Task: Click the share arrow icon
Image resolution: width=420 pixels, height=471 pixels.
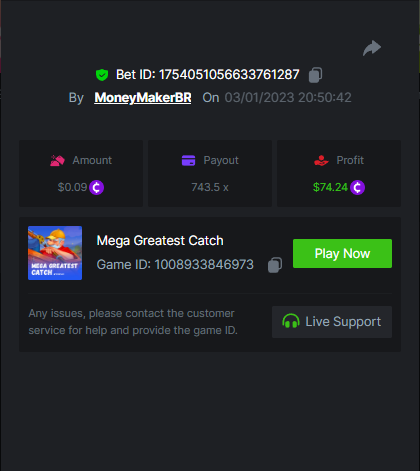Action: tap(372, 48)
